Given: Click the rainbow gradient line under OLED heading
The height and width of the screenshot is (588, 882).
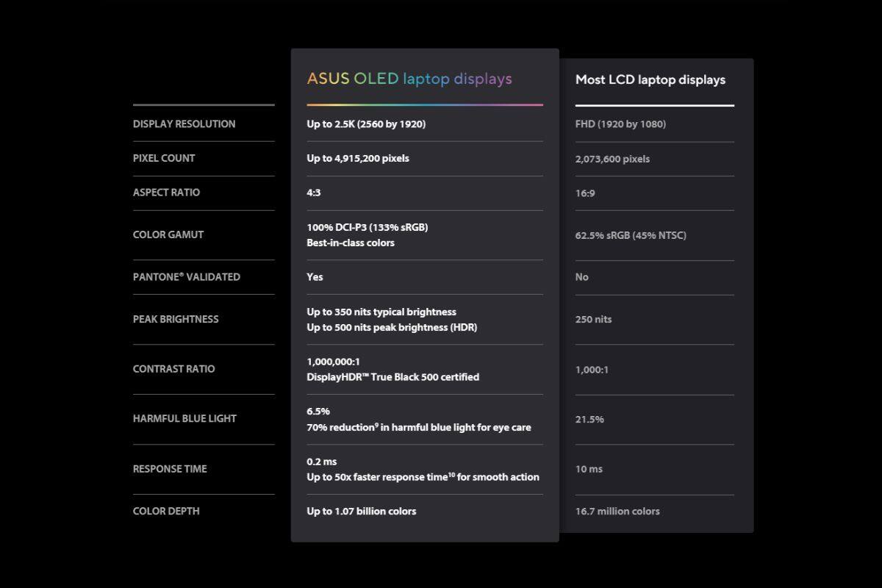Looking at the screenshot, I should 425,105.
